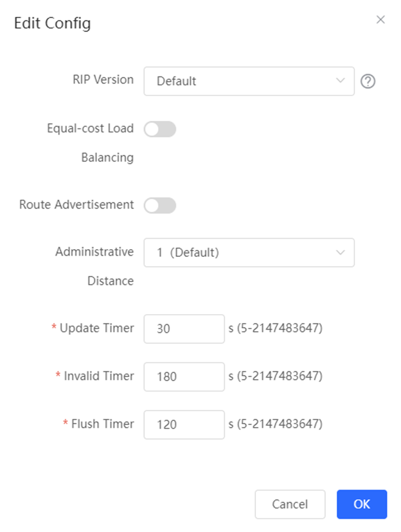401x532 pixels.
Task: Click the Equal-cost Load Balancing label
Action: (x=90, y=143)
